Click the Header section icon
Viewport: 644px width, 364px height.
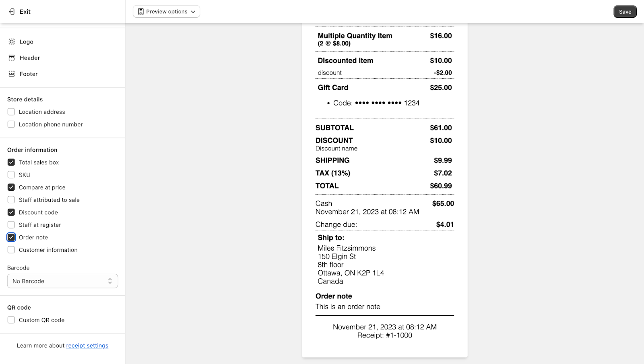click(12, 58)
